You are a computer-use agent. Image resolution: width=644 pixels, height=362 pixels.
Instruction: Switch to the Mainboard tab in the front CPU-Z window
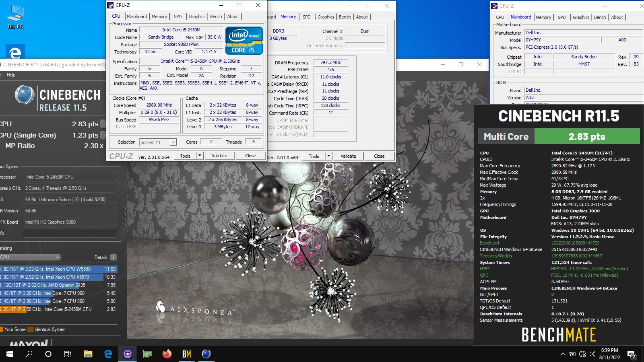click(137, 16)
